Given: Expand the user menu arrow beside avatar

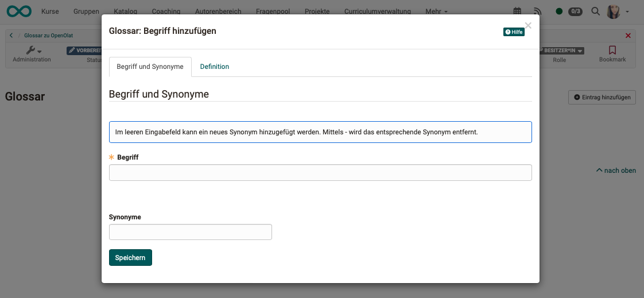Looking at the screenshot, I should [x=627, y=12].
